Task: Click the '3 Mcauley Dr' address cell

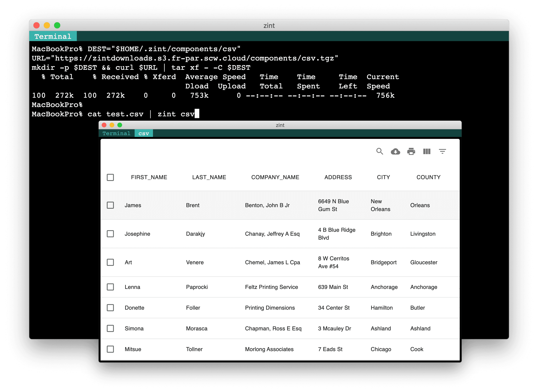Action: pos(334,328)
